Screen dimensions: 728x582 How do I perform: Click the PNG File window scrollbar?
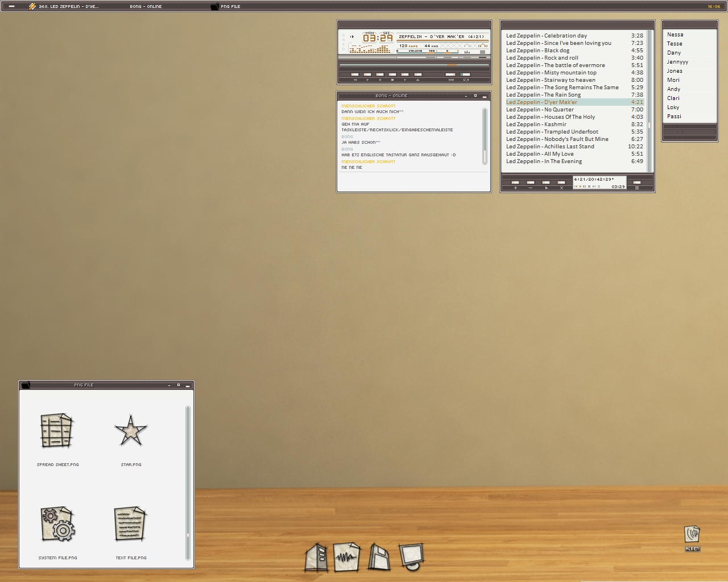[188, 483]
